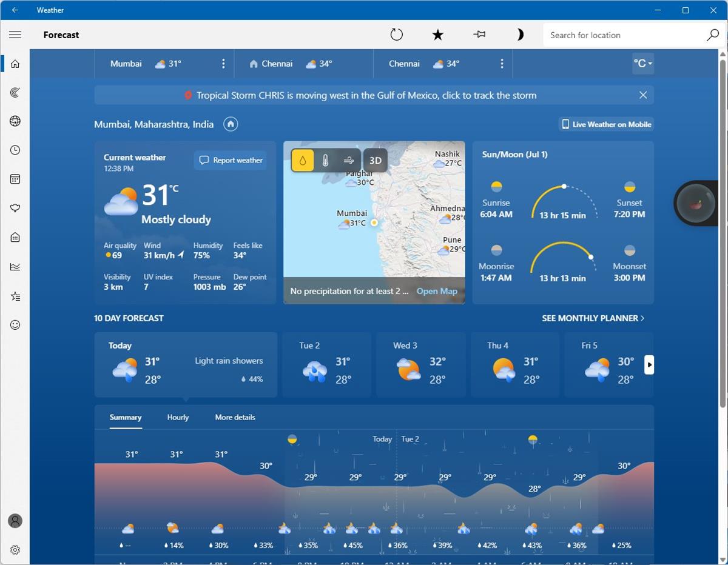The image size is (728, 565).
Task: Switch to the Hourly tab
Action: pyautogui.click(x=178, y=417)
